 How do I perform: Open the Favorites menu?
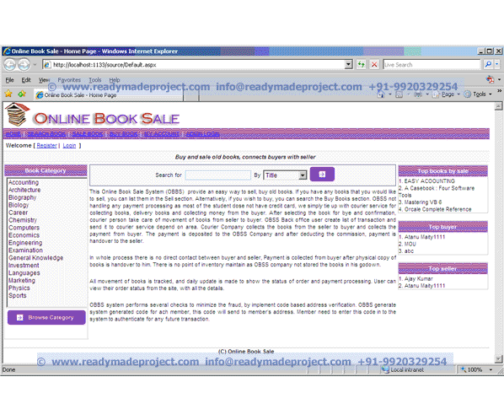(x=69, y=80)
